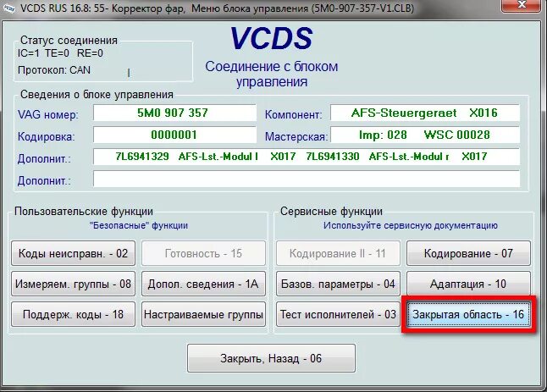
Task: Click 'Закрыть, Назад - 06' button
Action: [x=272, y=358]
